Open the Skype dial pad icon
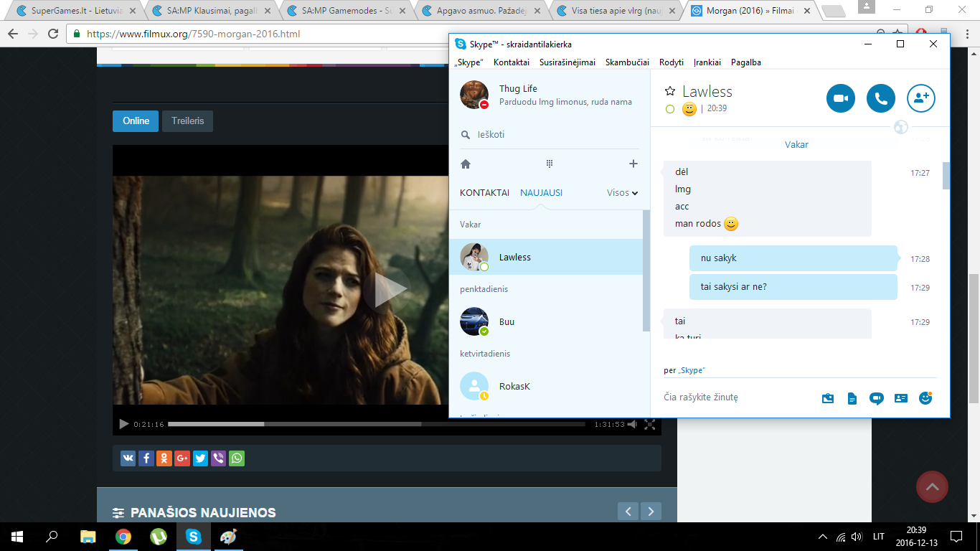 point(550,164)
